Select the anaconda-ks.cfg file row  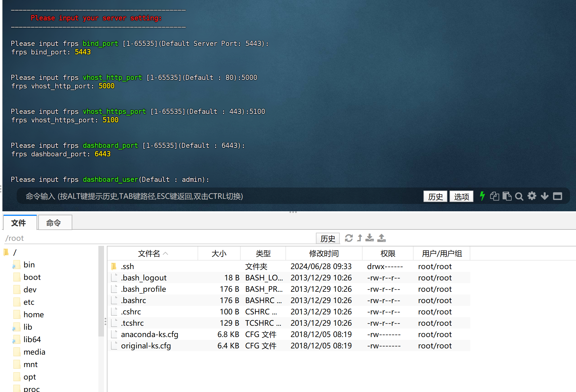(149, 334)
